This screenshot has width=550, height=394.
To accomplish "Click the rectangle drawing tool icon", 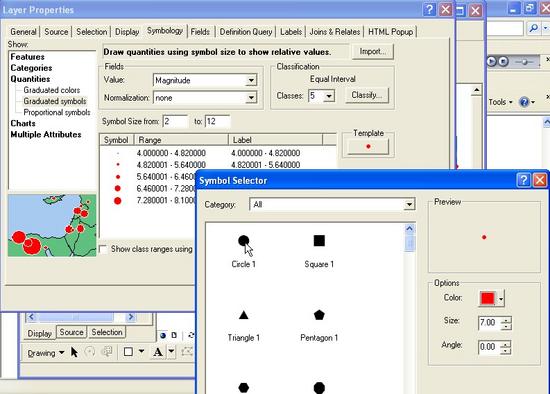I will (x=128, y=352).
